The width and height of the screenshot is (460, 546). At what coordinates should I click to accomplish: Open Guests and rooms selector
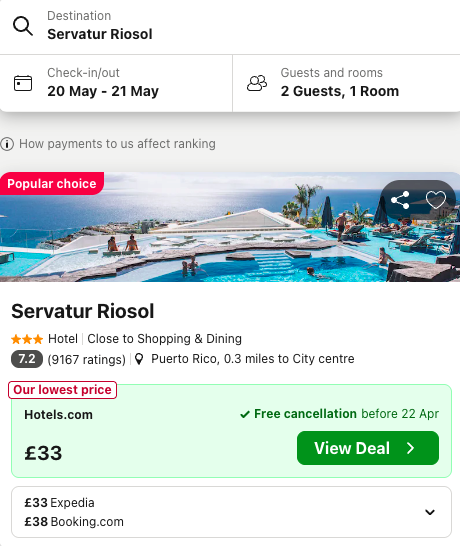pyautogui.click(x=346, y=83)
